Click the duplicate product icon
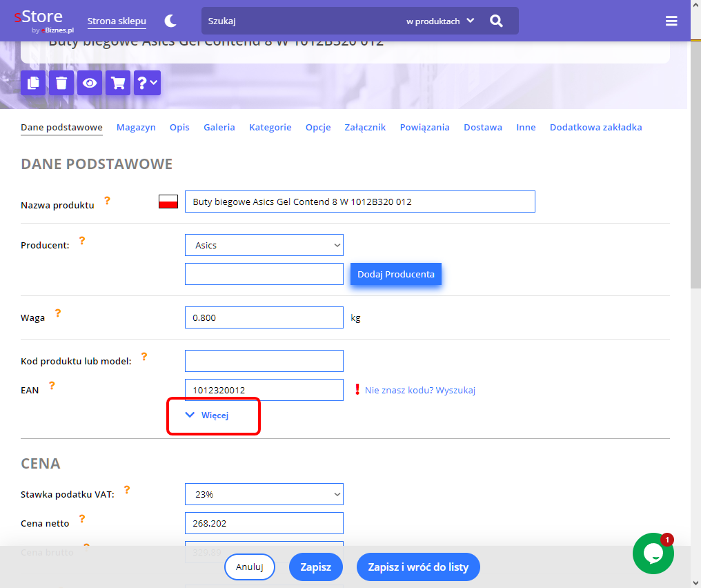This screenshot has height=588, width=701. (x=33, y=83)
